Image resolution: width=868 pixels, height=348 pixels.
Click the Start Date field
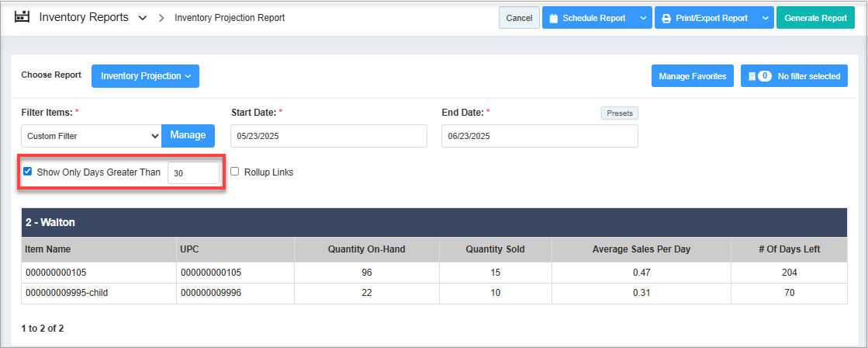click(x=329, y=136)
